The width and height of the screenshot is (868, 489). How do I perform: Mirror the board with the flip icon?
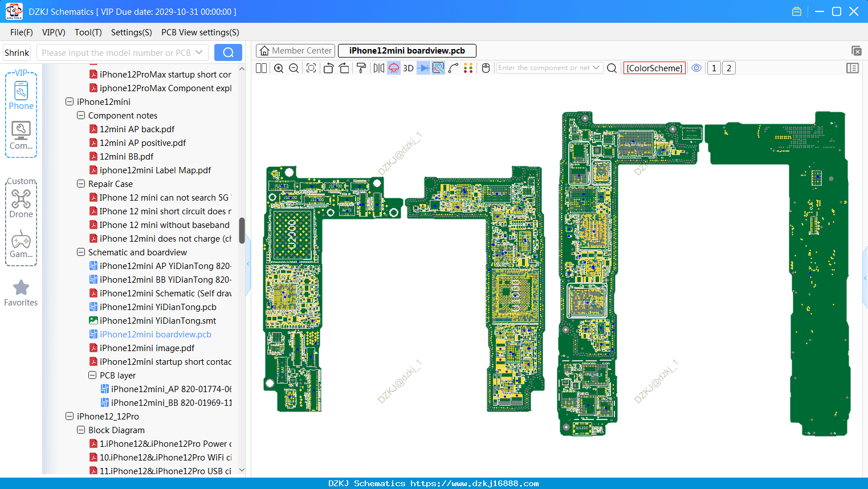[379, 68]
